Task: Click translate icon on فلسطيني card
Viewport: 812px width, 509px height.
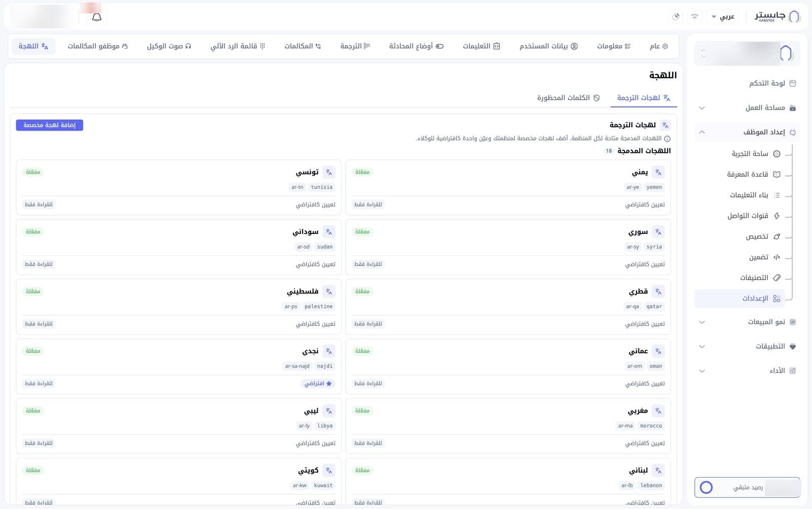Action: 329,291
